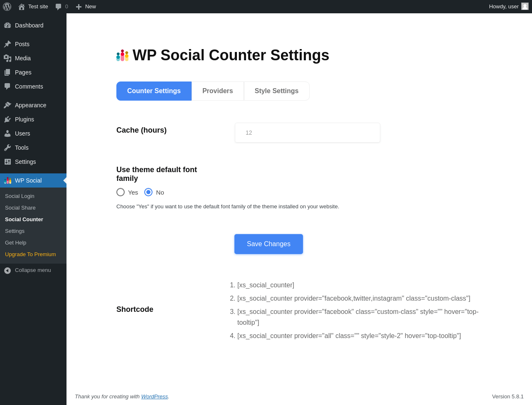Click the Tools wrench icon

7,148
